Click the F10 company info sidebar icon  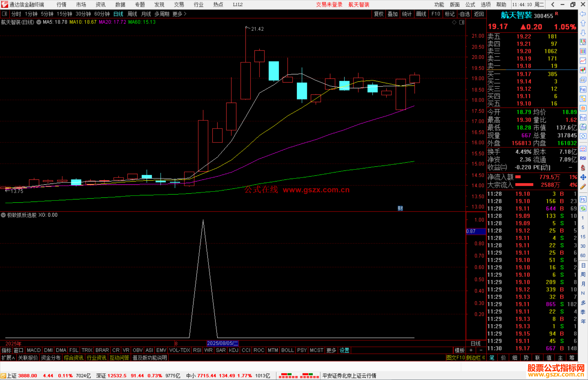tap(583, 89)
